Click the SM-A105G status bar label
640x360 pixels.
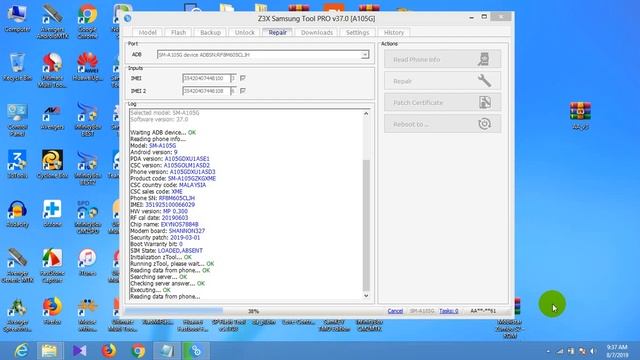422,311
